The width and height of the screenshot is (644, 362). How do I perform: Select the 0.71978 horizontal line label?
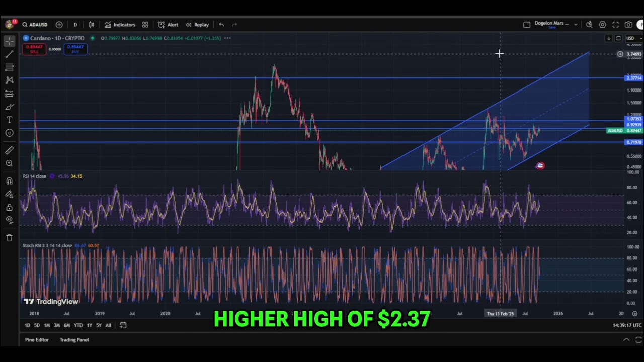tap(633, 142)
